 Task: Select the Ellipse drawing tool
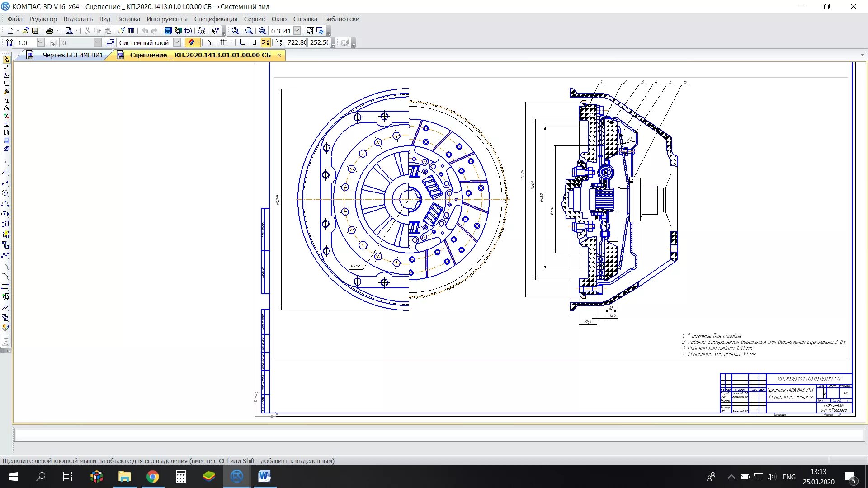(x=5, y=214)
